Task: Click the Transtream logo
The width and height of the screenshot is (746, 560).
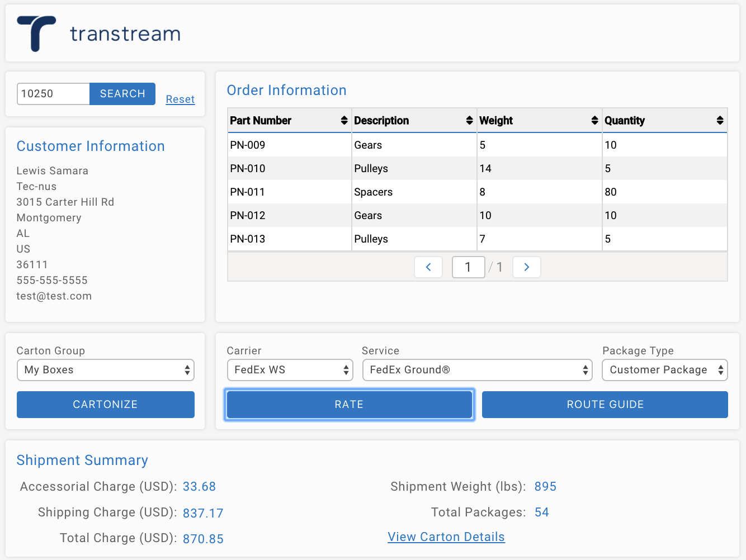Action: 98,32
